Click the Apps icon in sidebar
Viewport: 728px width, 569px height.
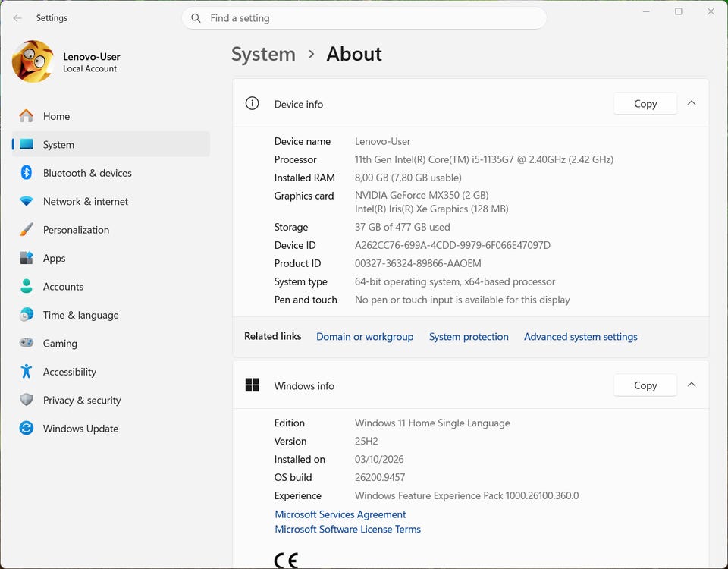point(26,258)
